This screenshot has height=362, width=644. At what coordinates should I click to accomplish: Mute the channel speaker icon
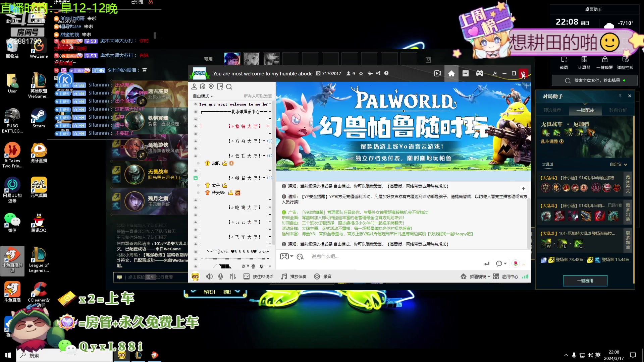pyautogui.click(x=210, y=276)
